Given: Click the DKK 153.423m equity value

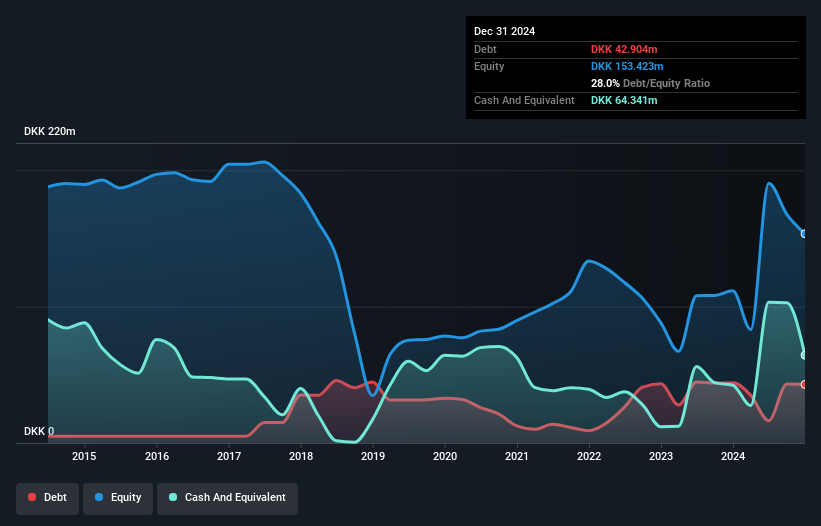Looking at the screenshot, I should coord(627,66).
